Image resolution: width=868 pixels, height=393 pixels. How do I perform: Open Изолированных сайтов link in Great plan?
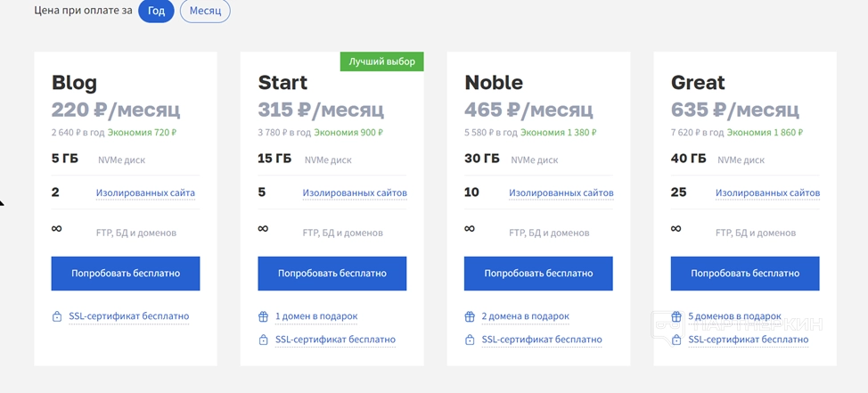pyautogui.click(x=768, y=192)
